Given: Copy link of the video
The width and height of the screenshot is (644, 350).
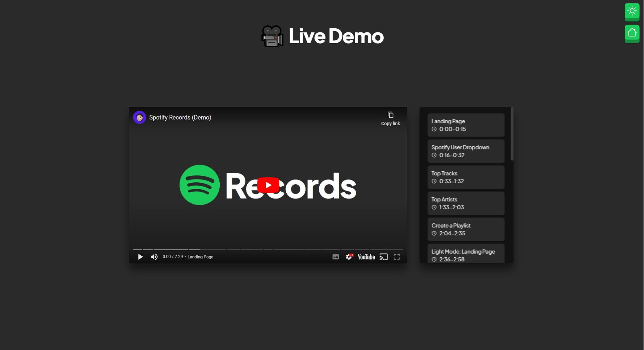Looking at the screenshot, I should point(390,119).
